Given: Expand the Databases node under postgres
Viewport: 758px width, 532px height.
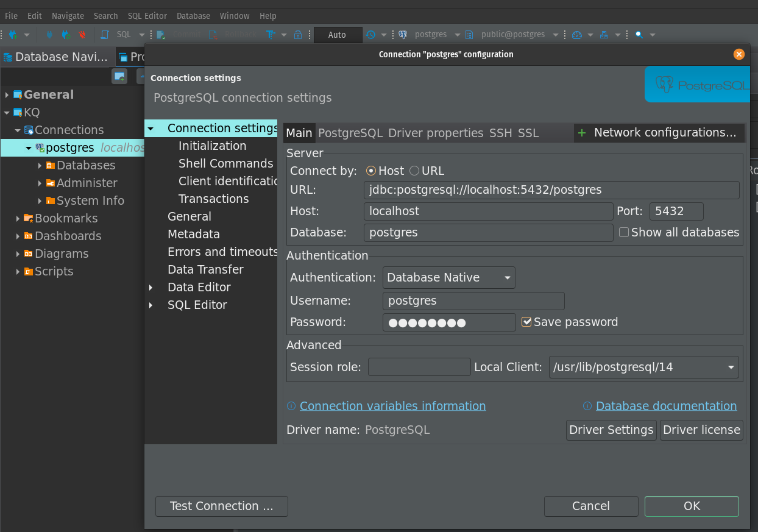Looking at the screenshot, I should tap(40, 166).
